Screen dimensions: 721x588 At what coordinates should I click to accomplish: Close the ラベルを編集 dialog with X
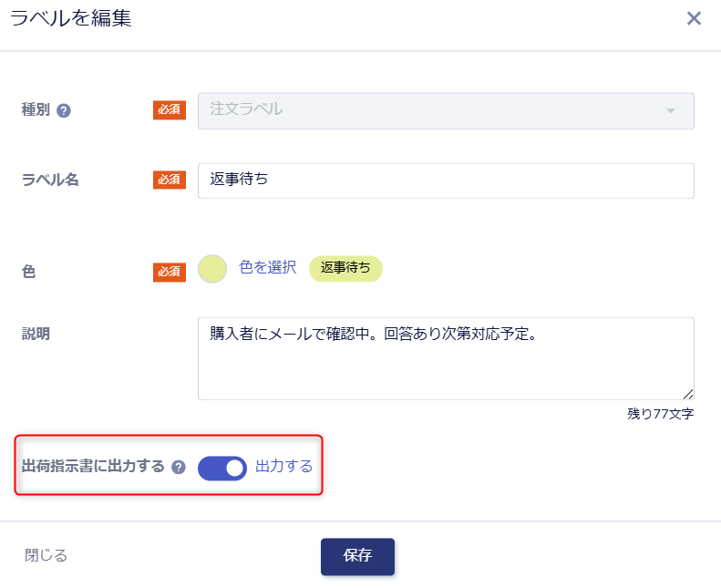click(694, 18)
